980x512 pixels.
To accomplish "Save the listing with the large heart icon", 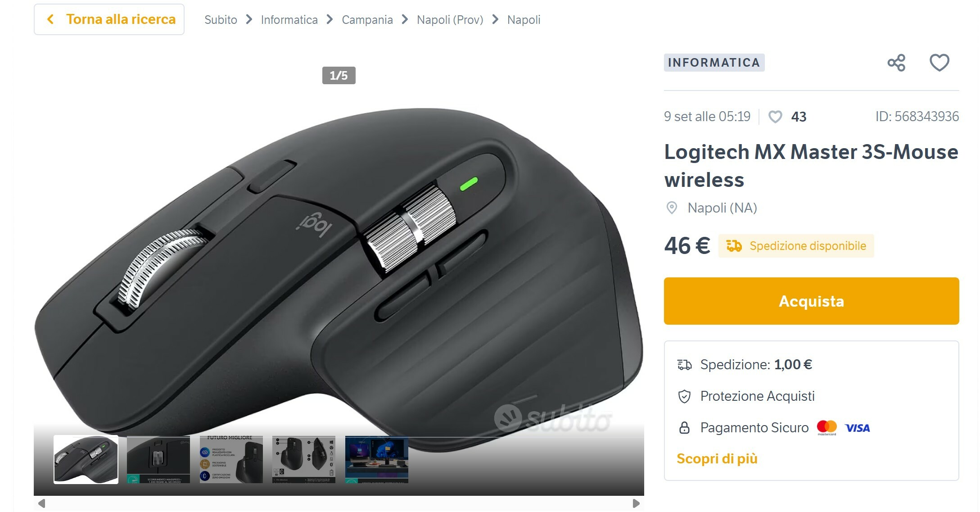I will 939,63.
